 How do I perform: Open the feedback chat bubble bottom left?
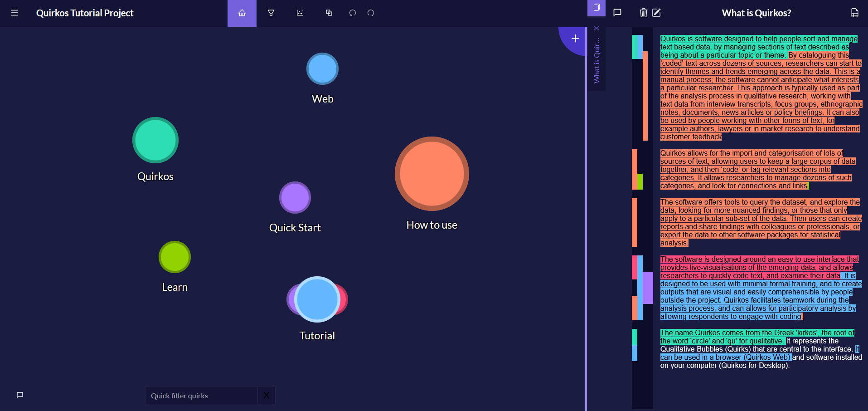tap(19, 395)
